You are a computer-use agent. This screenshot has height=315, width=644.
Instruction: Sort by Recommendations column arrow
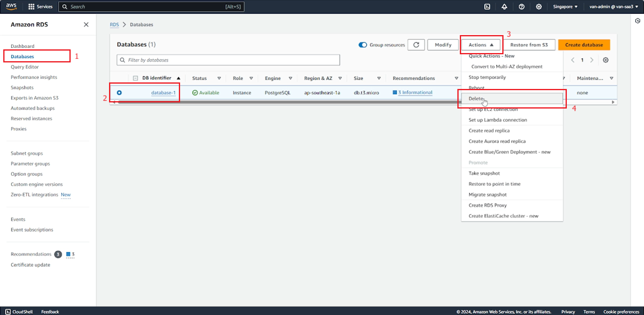(456, 78)
